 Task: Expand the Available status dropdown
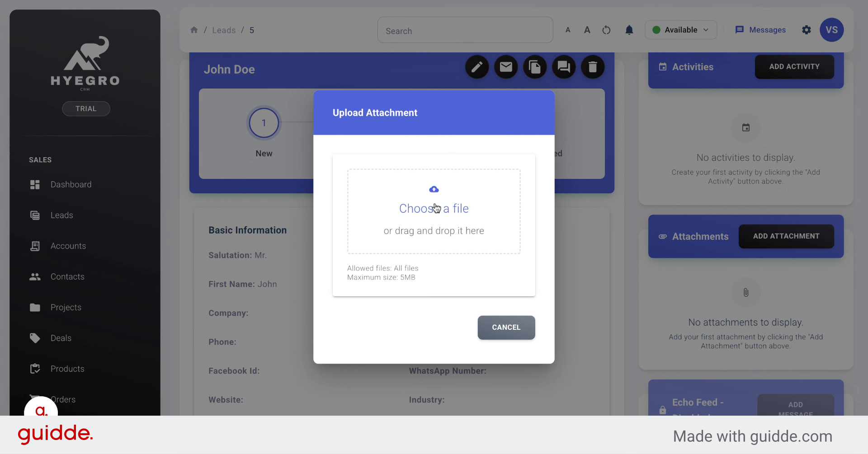pos(681,30)
